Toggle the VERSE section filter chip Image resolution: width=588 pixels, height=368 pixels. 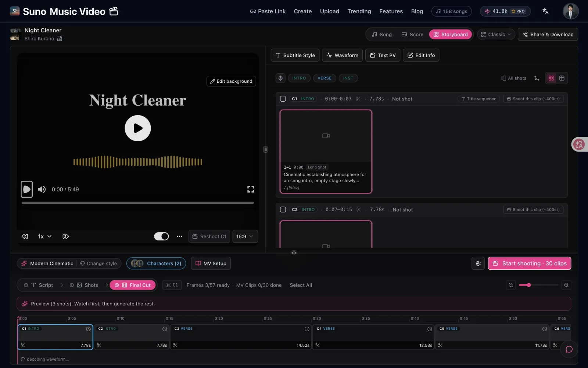point(325,78)
